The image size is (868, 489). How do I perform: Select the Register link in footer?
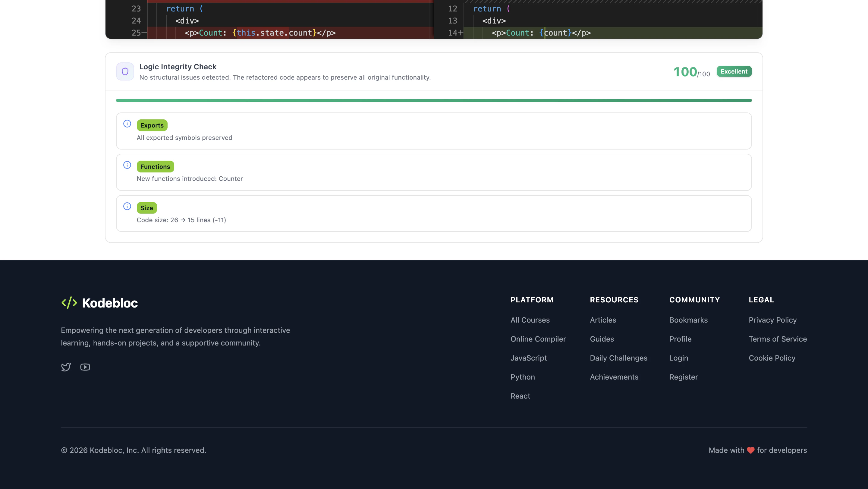[x=683, y=377]
